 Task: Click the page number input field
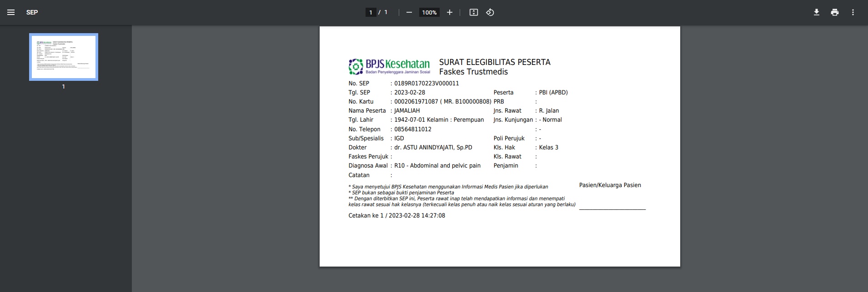[x=371, y=12]
